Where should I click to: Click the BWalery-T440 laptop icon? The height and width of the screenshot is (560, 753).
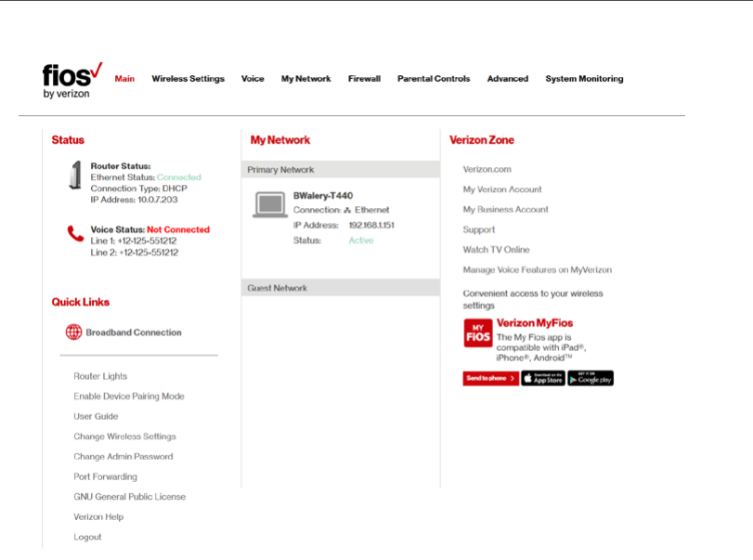click(270, 205)
